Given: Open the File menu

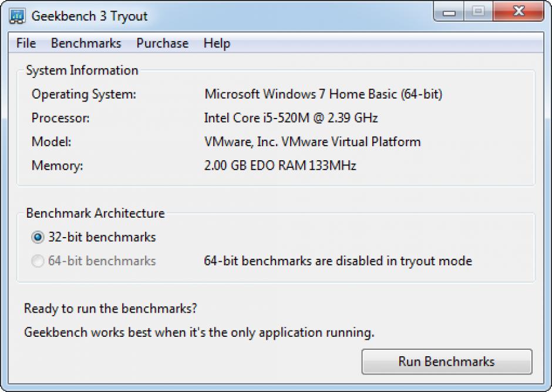Looking at the screenshot, I should point(26,43).
